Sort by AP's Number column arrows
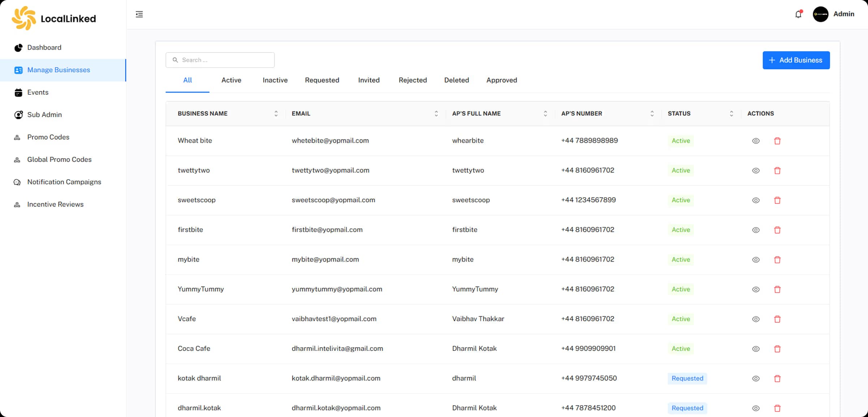 (652, 113)
